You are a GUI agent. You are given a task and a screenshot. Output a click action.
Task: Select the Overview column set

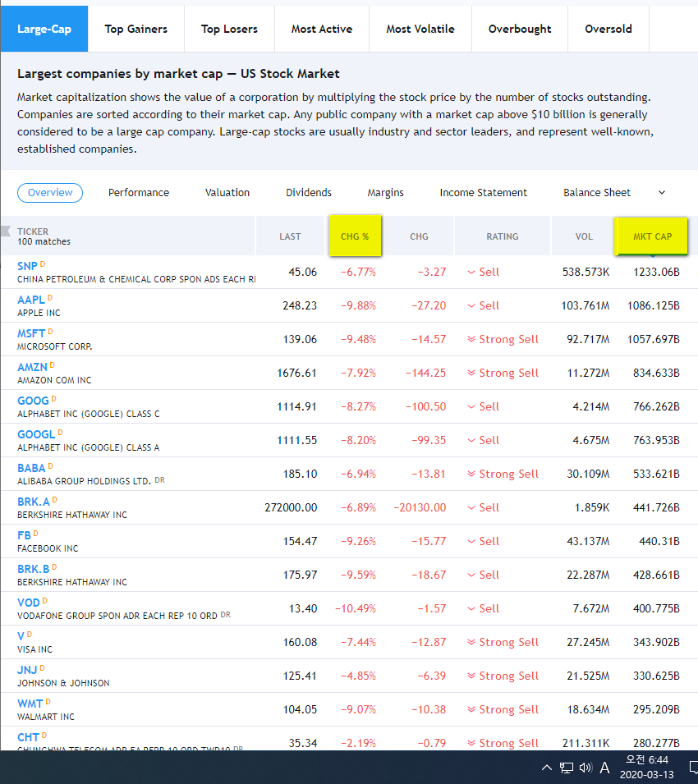click(x=50, y=193)
